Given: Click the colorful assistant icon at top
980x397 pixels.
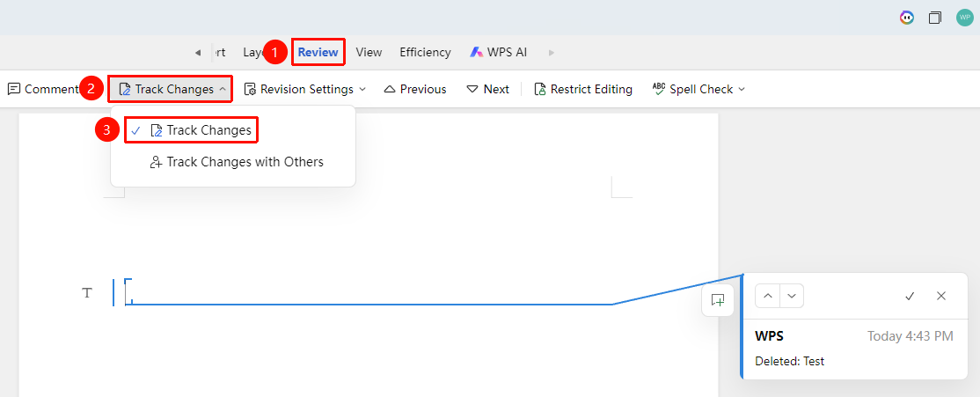Looking at the screenshot, I should click(907, 18).
